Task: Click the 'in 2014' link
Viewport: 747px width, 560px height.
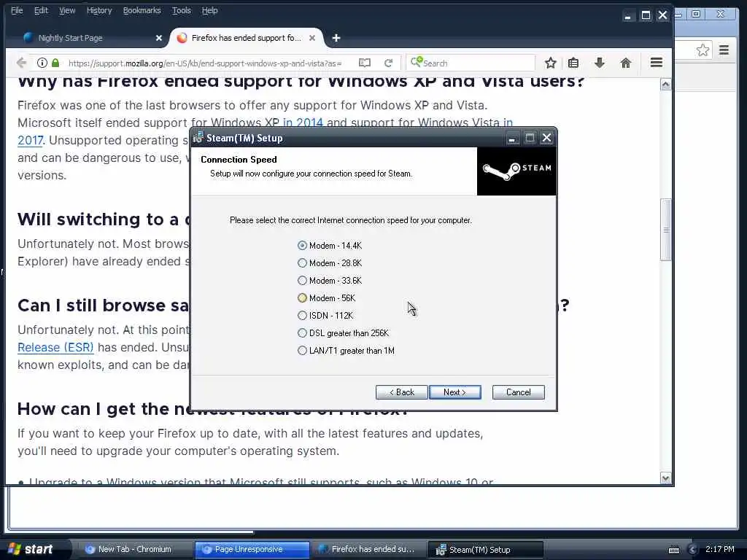Action: [303, 122]
